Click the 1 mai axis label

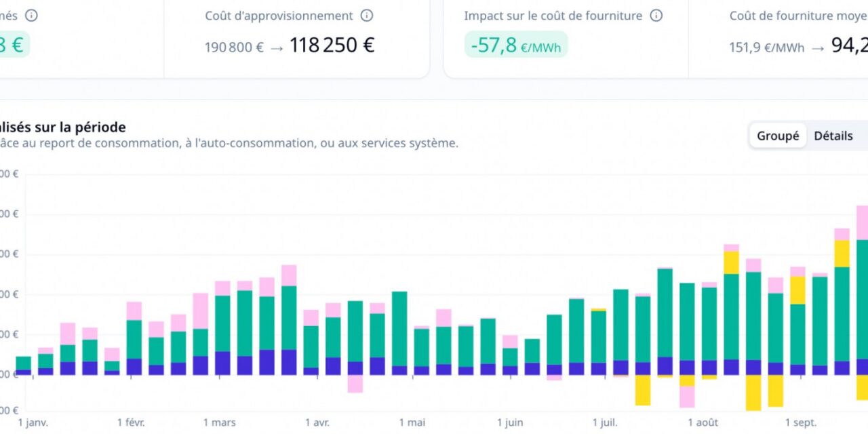[x=411, y=422]
